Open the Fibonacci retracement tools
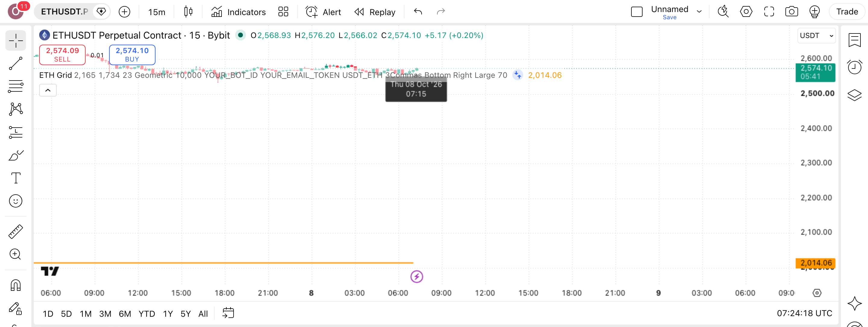 coord(15,86)
